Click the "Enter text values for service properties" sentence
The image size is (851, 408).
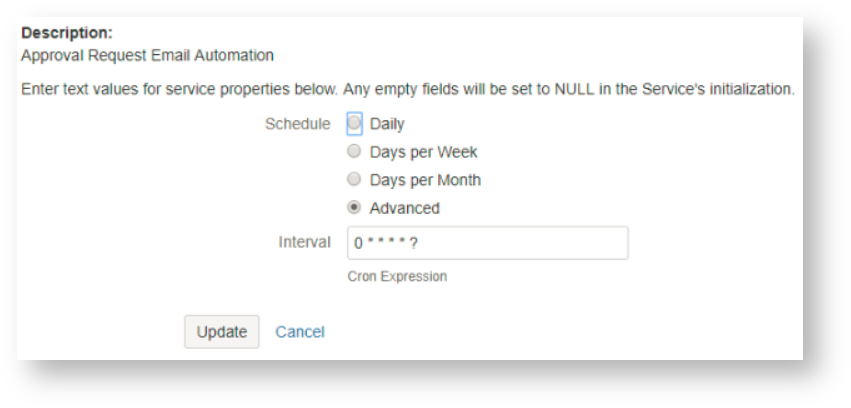180,91
